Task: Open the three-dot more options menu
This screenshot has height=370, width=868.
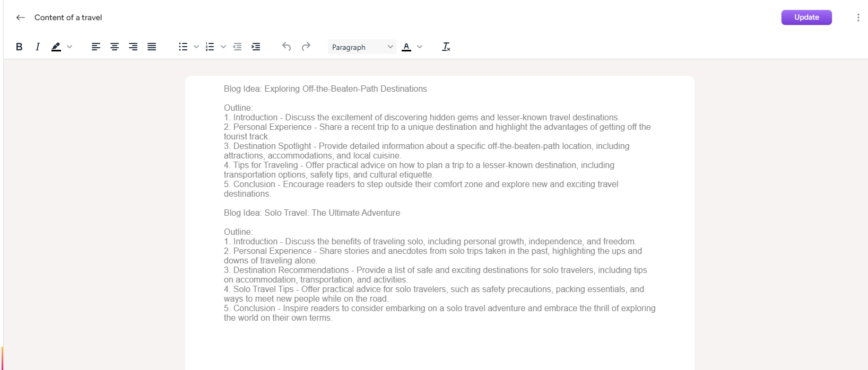Action: tap(858, 17)
